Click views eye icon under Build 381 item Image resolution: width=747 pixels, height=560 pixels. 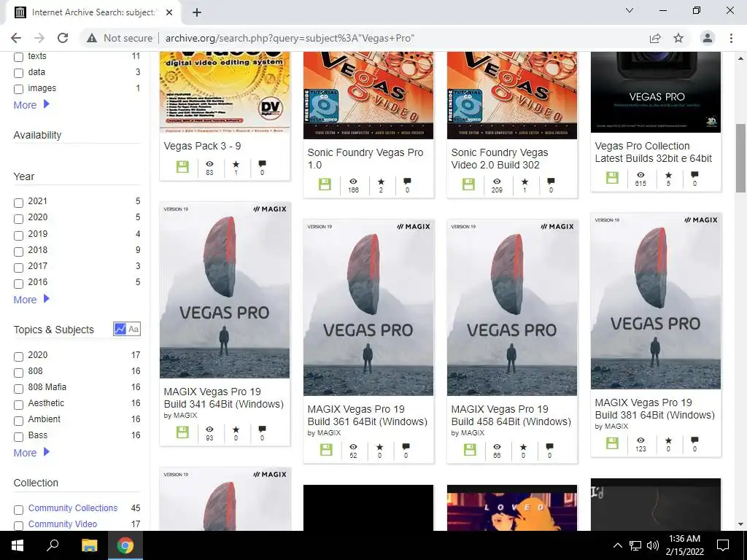pos(640,440)
